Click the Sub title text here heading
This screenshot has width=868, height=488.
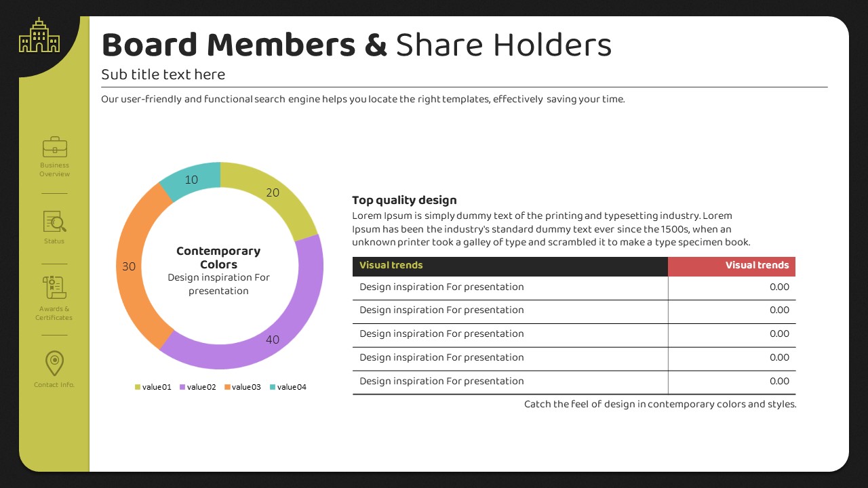(x=163, y=75)
